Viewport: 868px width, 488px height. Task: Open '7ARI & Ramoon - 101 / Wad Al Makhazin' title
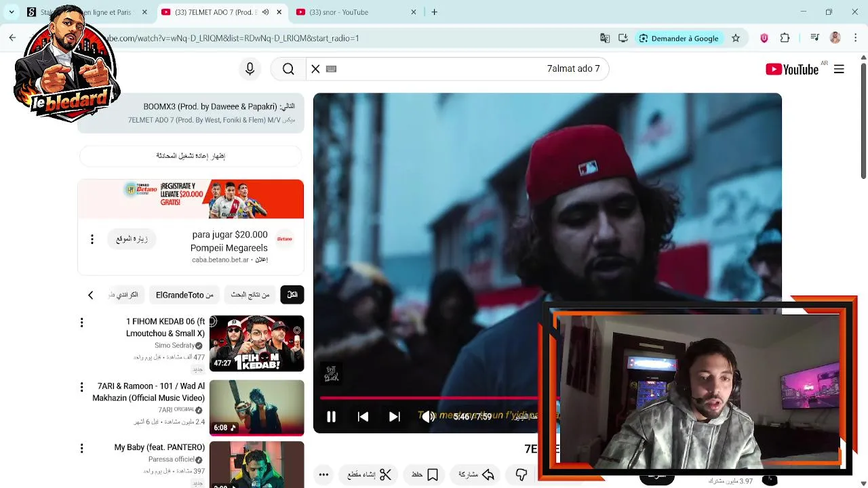(x=149, y=392)
